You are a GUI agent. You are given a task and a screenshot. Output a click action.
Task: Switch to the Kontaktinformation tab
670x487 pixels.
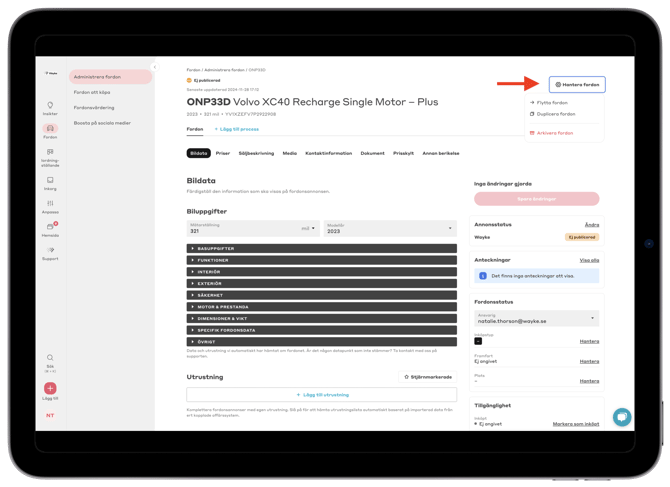tap(329, 153)
